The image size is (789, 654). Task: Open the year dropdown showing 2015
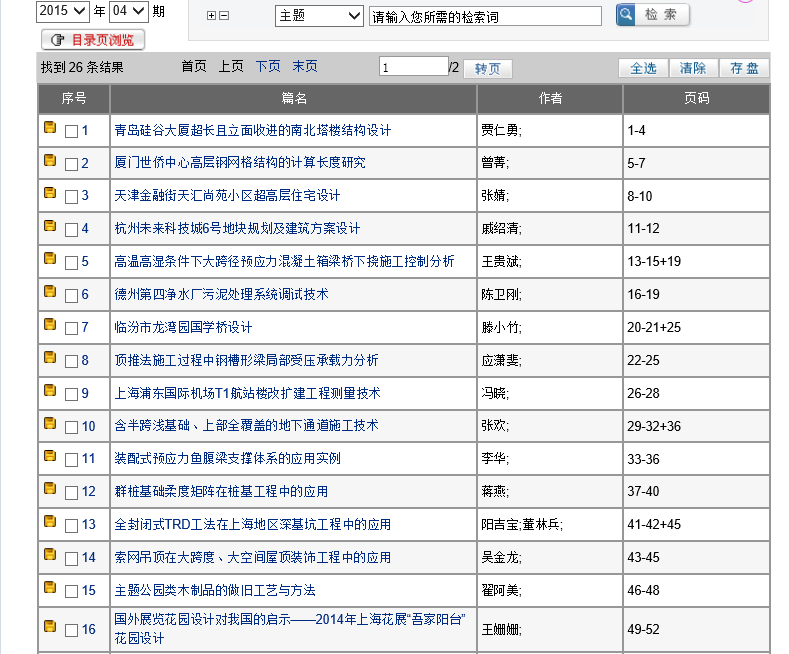(x=62, y=12)
